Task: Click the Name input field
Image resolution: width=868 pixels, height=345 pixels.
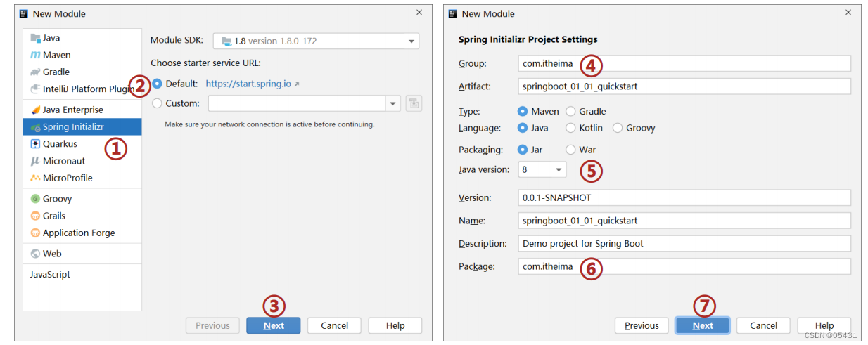Action: [x=684, y=221]
